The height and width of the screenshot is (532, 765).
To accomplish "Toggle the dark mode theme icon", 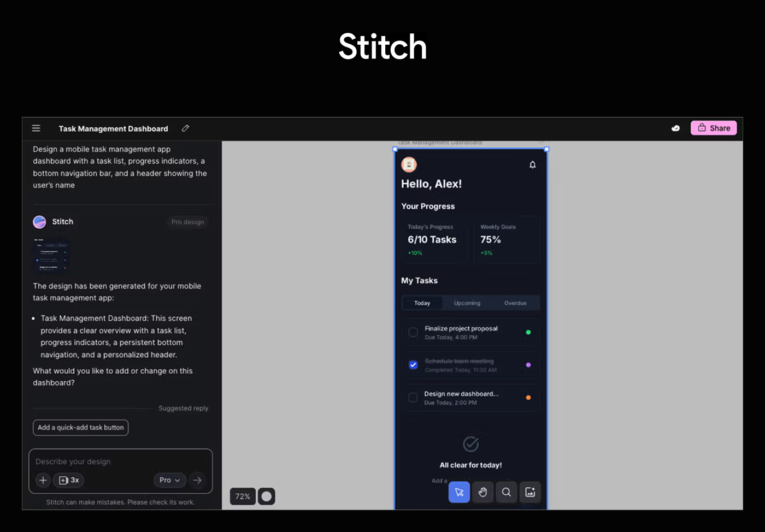I will tap(675, 128).
